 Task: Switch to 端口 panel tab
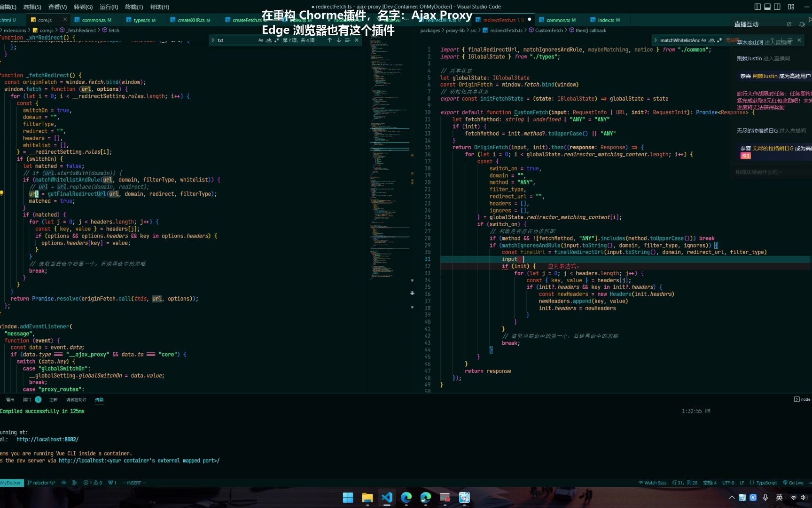click(27, 400)
